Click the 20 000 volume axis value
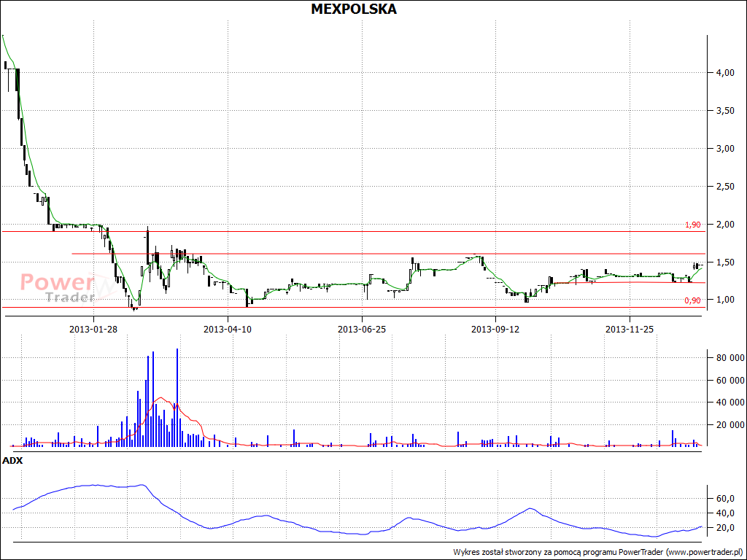 [730, 425]
